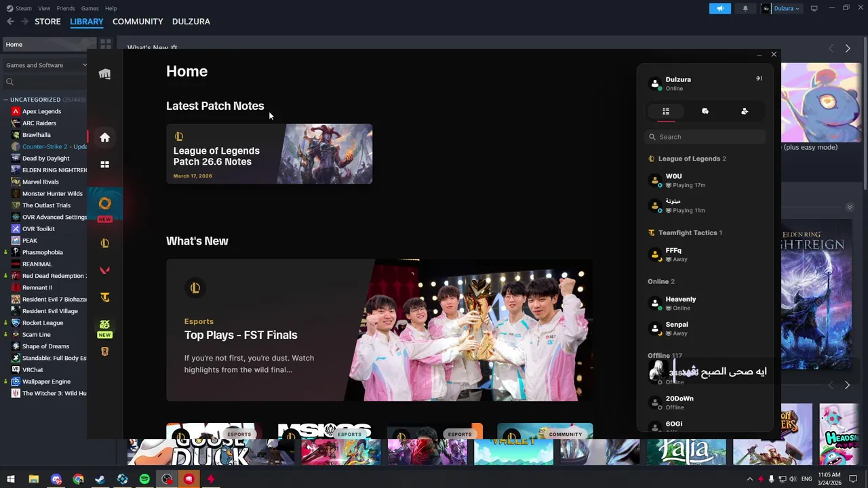Open chat with friend FFFq
Screen dimensions: 868x488
point(705,255)
